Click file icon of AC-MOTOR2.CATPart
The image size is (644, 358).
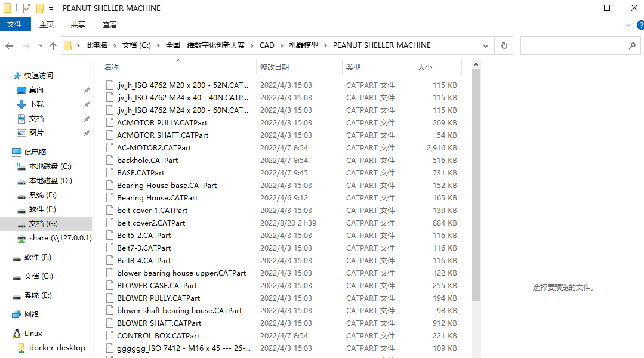[x=110, y=147]
